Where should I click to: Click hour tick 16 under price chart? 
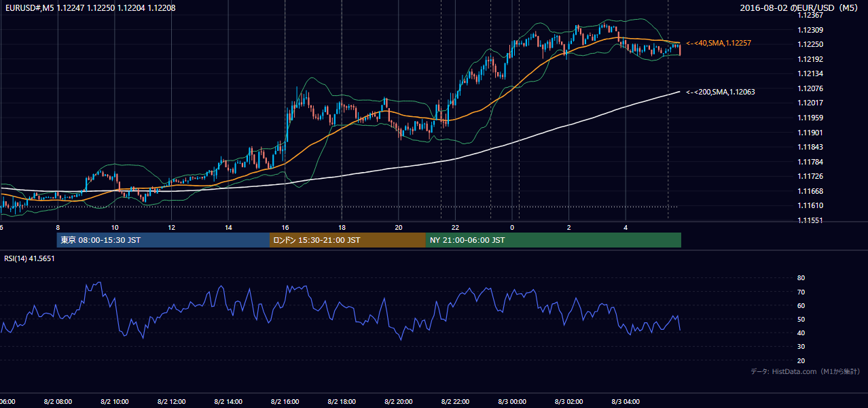pyautogui.click(x=285, y=227)
